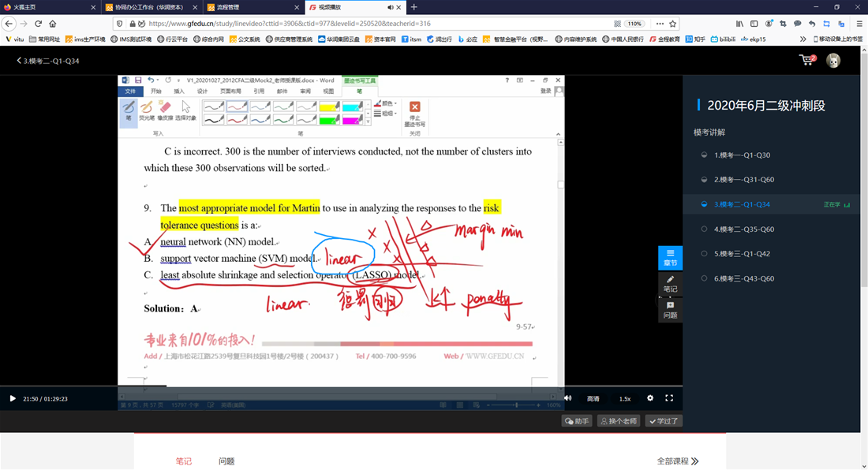The width and height of the screenshot is (868, 470).
Task: Open ink thickness dropdown in Word
Action: pyautogui.click(x=385, y=114)
